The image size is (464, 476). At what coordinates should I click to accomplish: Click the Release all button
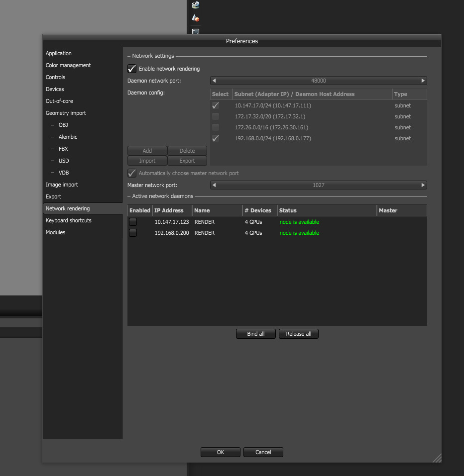click(298, 334)
